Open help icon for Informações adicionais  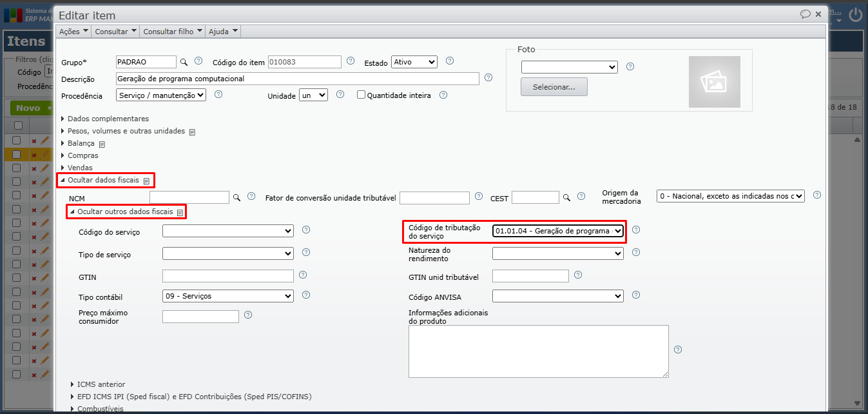678,350
